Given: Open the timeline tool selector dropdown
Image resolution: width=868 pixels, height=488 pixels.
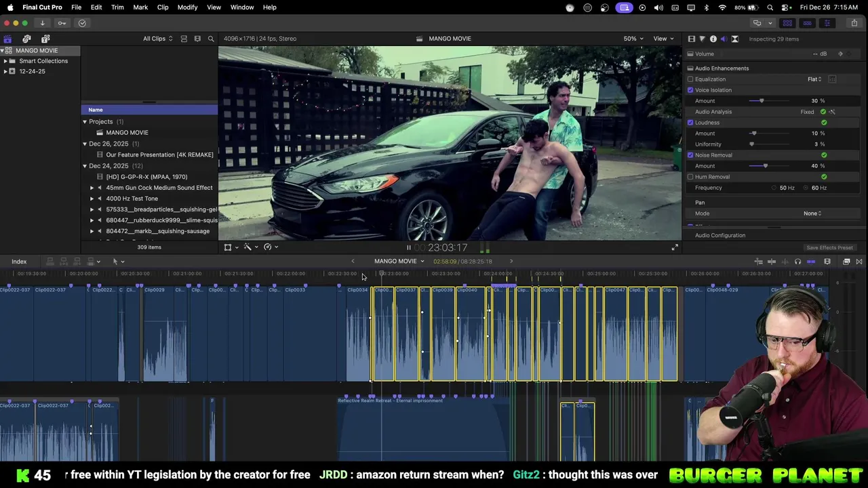Looking at the screenshot, I should pos(118,262).
